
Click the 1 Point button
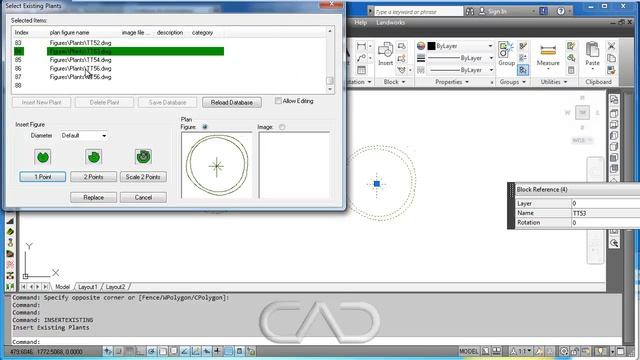[x=42, y=177]
